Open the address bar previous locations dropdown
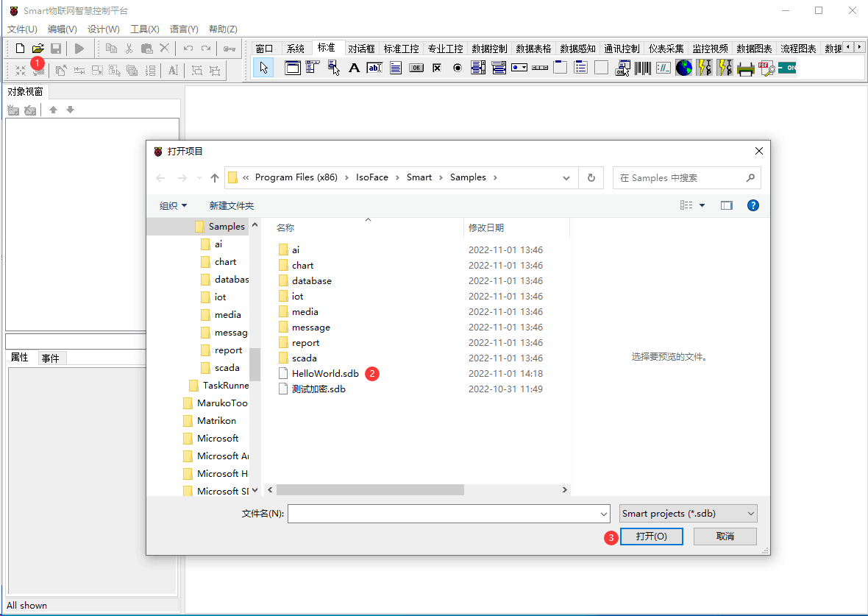 click(x=566, y=178)
